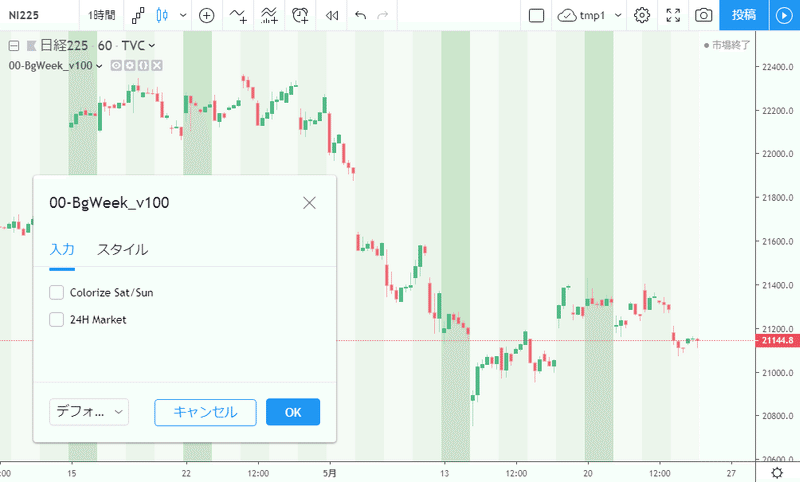Click the キャンセル button

click(205, 412)
